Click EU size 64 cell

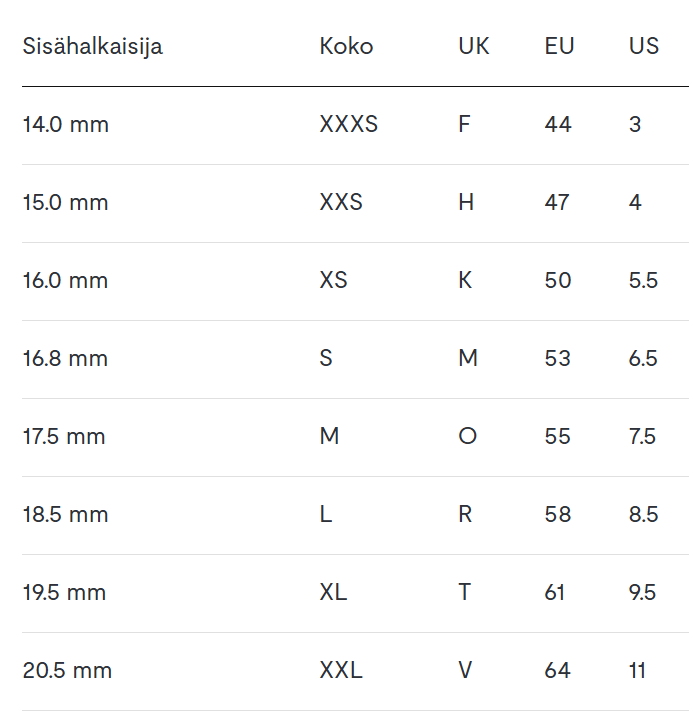click(x=558, y=671)
